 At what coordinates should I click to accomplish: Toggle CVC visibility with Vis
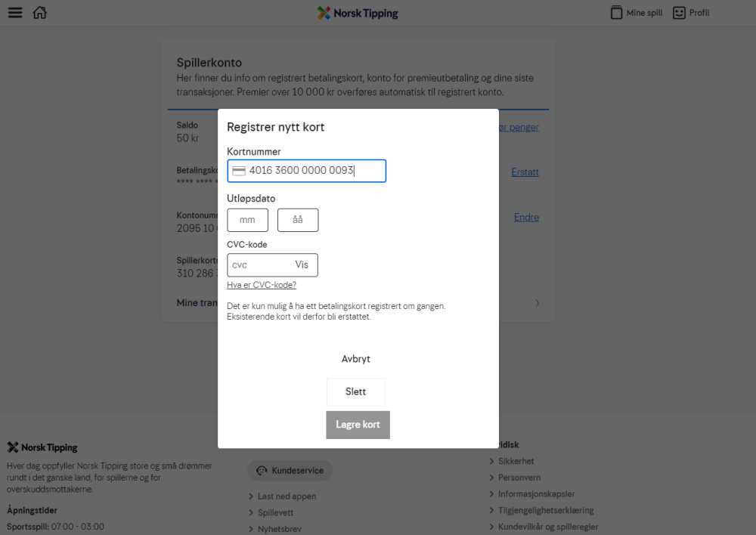pyautogui.click(x=302, y=265)
